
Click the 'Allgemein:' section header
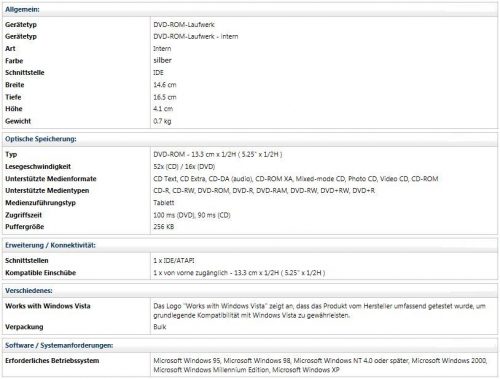coord(22,10)
